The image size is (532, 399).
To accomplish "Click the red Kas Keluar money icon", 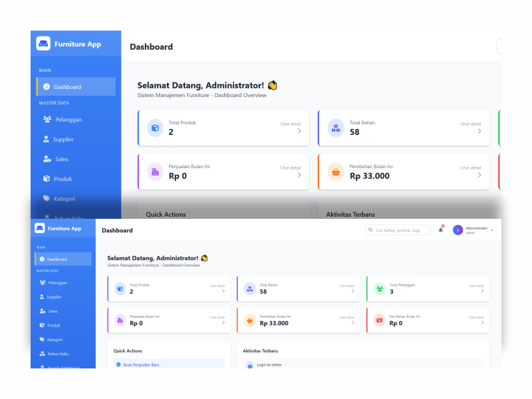I will [380, 320].
